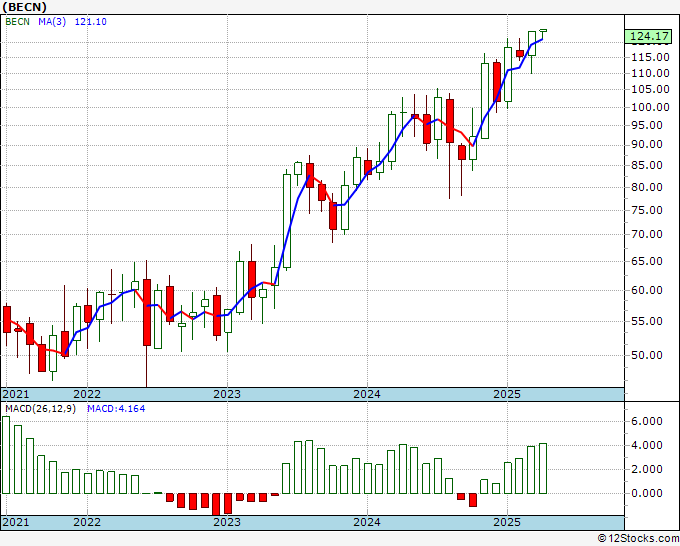Click the 121.10 moving average value

tap(91, 22)
